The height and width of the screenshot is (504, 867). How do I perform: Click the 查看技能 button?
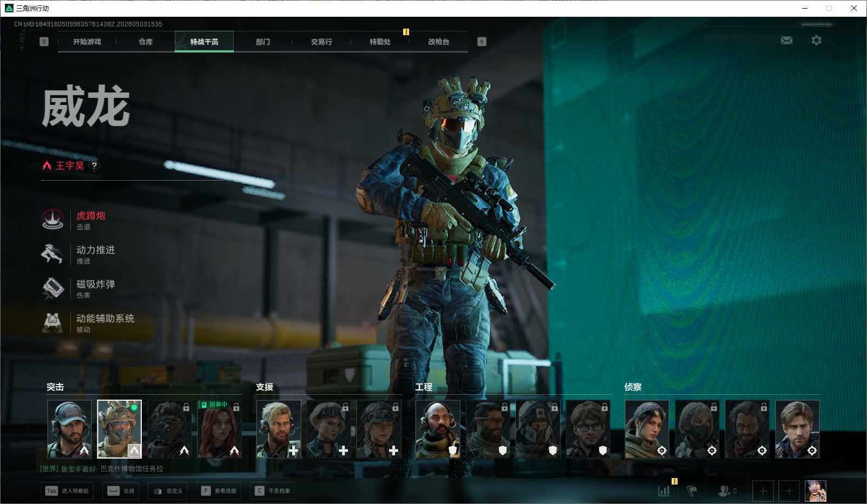click(x=219, y=491)
